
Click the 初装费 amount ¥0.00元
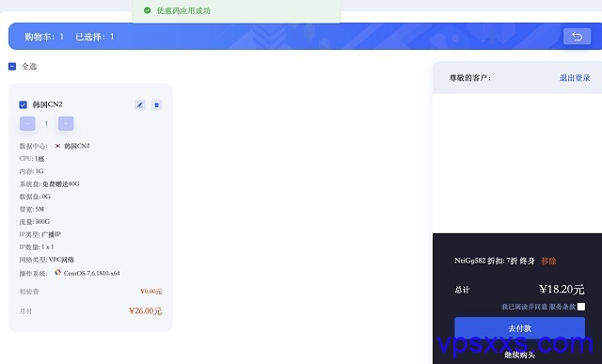tap(150, 292)
